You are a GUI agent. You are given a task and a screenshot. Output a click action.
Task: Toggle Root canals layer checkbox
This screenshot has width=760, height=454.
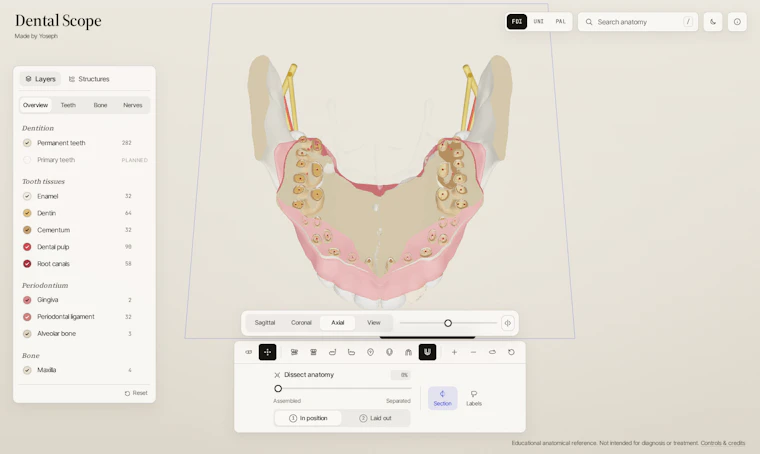pos(27,264)
